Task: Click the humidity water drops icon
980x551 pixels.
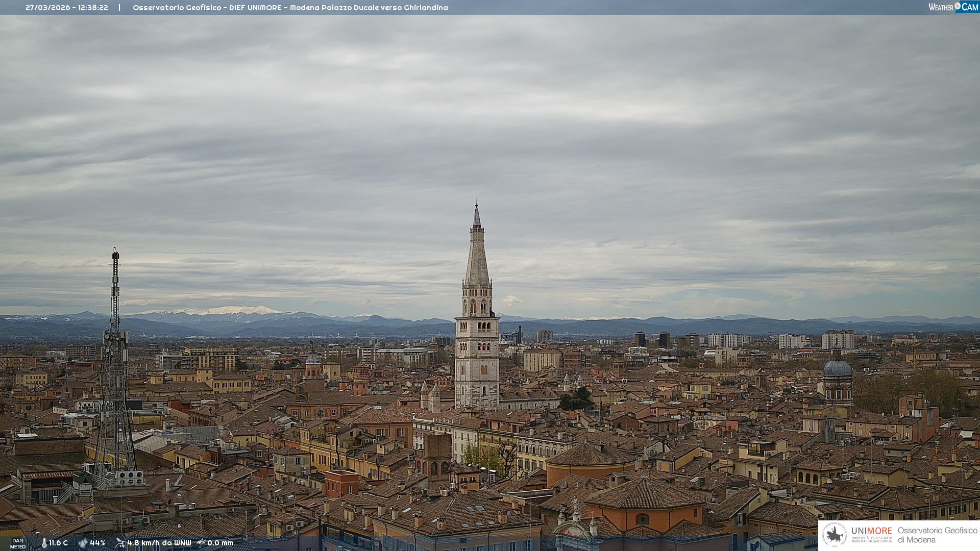Action: [x=83, y=543]
